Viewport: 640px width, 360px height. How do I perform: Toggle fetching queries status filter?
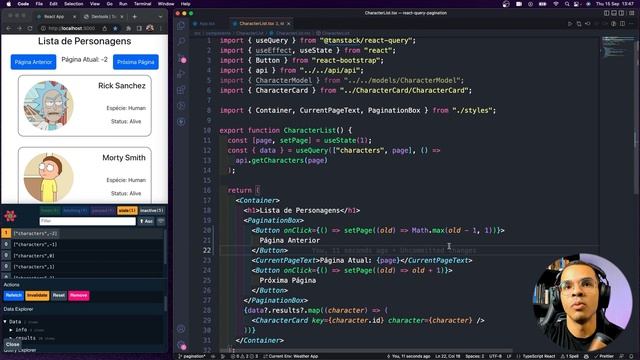(75, 211)
